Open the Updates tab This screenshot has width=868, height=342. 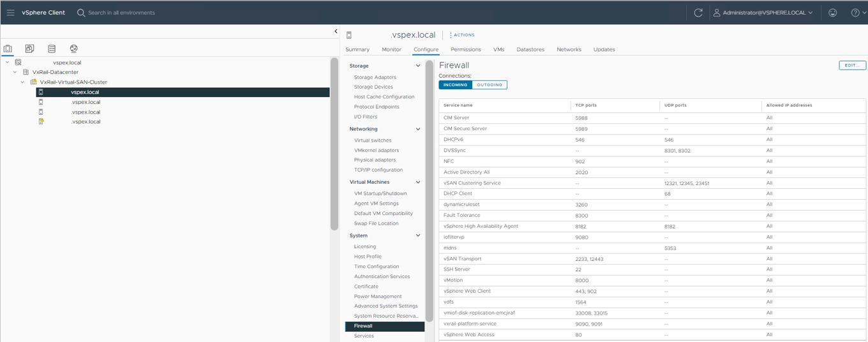pos(604,49)
